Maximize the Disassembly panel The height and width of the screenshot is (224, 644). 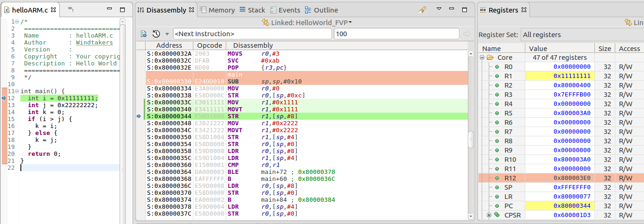(465, 9)
